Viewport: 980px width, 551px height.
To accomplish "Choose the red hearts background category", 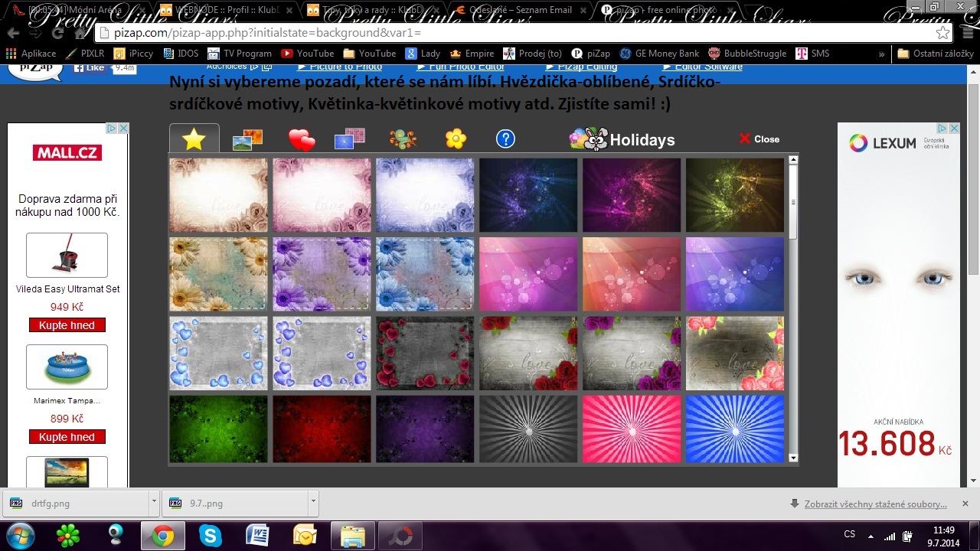I will pos(302,140).
